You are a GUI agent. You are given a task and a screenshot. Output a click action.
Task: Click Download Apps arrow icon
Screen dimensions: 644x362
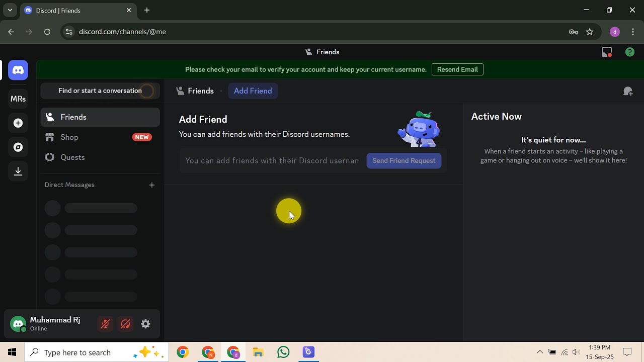[x=18, y=171]
